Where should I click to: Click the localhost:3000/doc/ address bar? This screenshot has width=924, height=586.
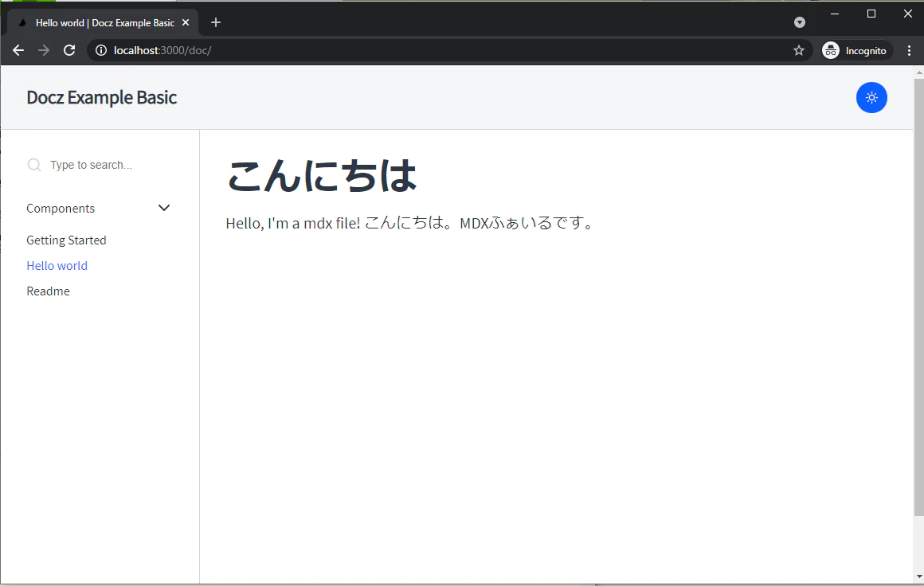coord(449,51)
